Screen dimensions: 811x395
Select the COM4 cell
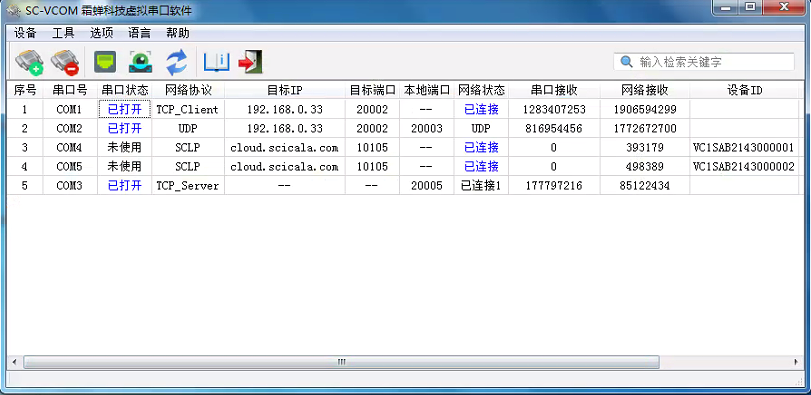click(x=70, y=148)
